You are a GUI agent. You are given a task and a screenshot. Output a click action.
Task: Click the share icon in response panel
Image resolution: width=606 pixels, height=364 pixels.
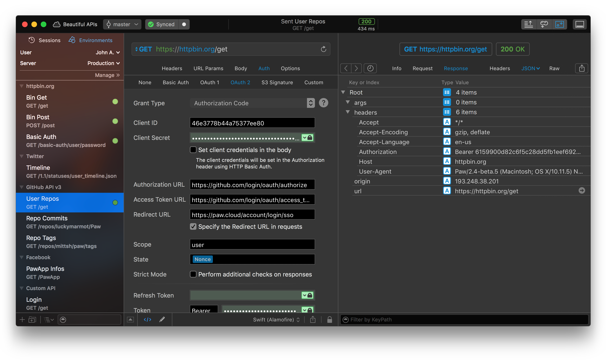[581, 68]
